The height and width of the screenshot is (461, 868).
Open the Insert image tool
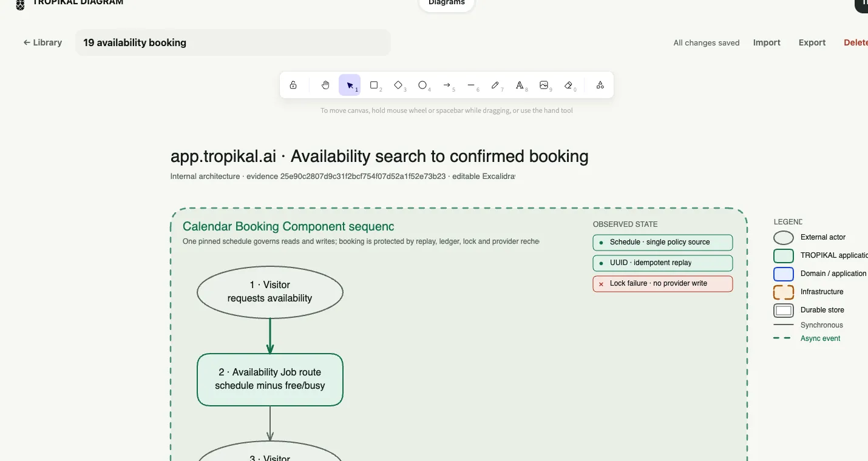pyautogui.click(x=544, y=85)
